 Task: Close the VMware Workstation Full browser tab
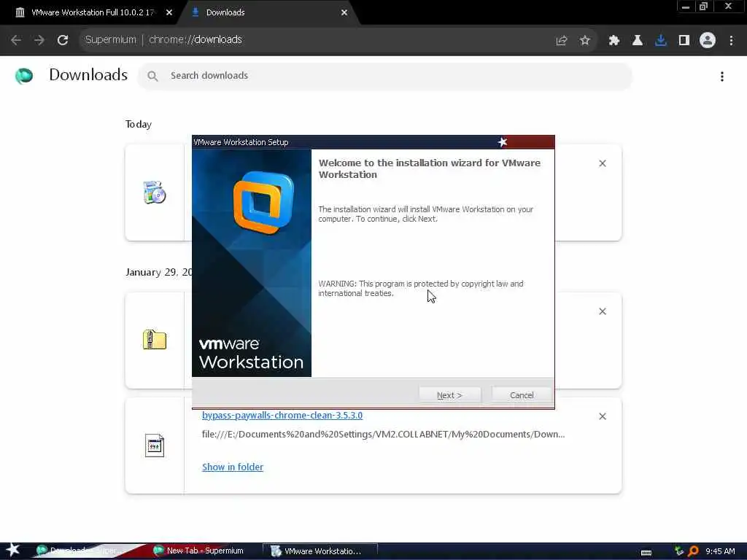[x=169, y=13]
